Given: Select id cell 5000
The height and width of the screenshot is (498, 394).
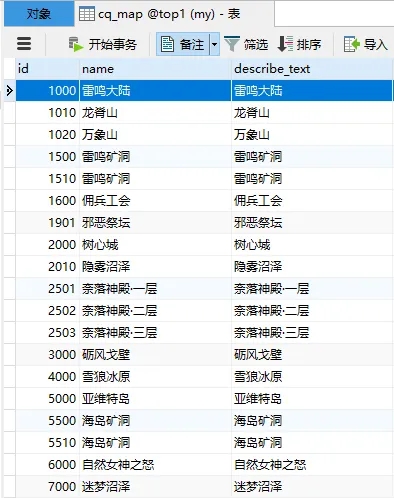Looking at the screenshot, I should (x=47, y=399).
